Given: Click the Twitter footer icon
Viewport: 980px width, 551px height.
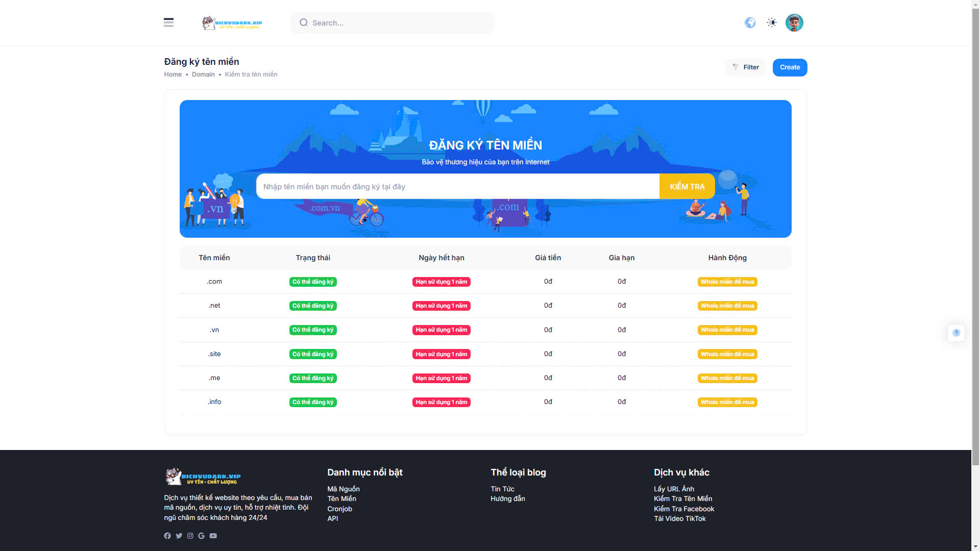Looking at the screenshot, I should pos(179,536).
